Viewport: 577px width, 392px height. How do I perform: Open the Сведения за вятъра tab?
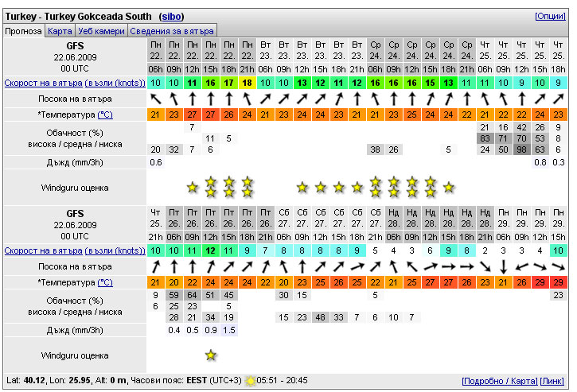point(172,31)
